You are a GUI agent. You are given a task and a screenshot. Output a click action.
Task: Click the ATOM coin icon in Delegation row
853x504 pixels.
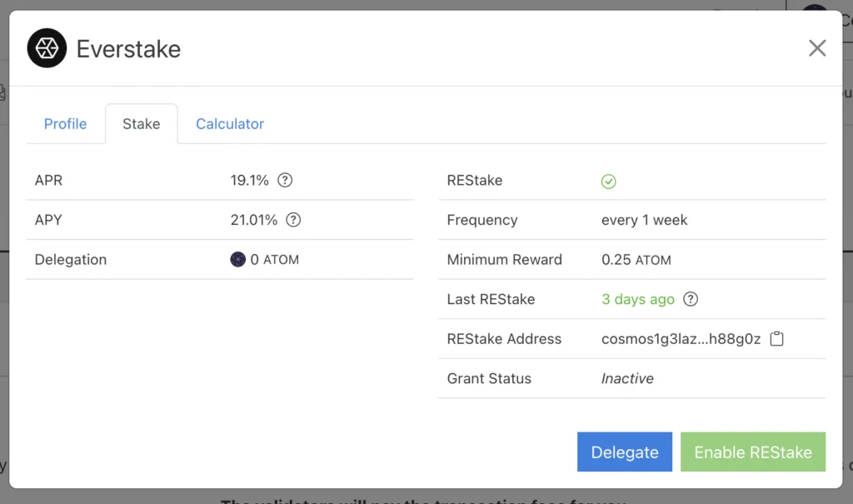[x=238, y=259]
